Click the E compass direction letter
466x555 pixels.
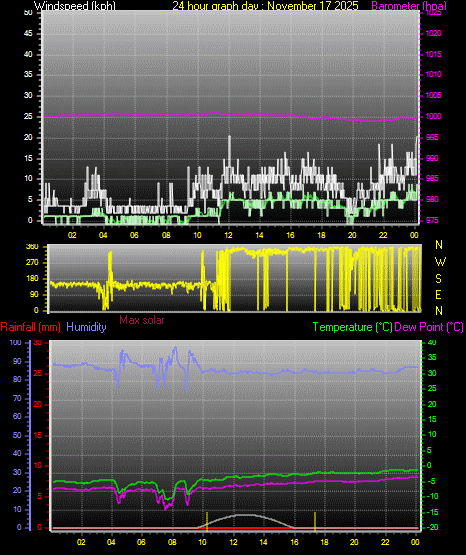(x=438, y=295)
